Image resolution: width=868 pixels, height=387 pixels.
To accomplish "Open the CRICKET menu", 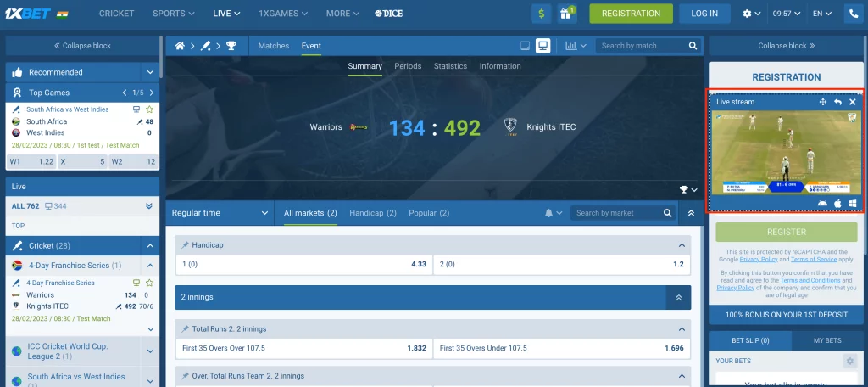I will [x=117, y=14].
